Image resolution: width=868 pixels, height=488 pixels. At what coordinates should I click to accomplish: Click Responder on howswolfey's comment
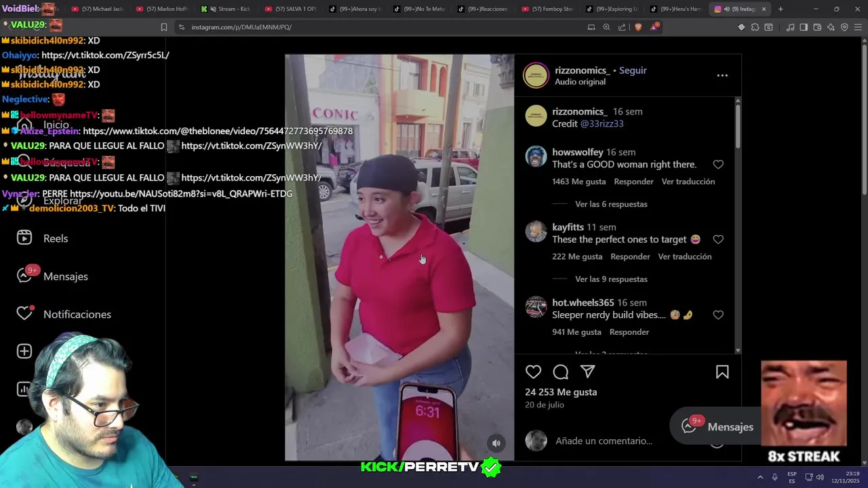pos(633,182)
